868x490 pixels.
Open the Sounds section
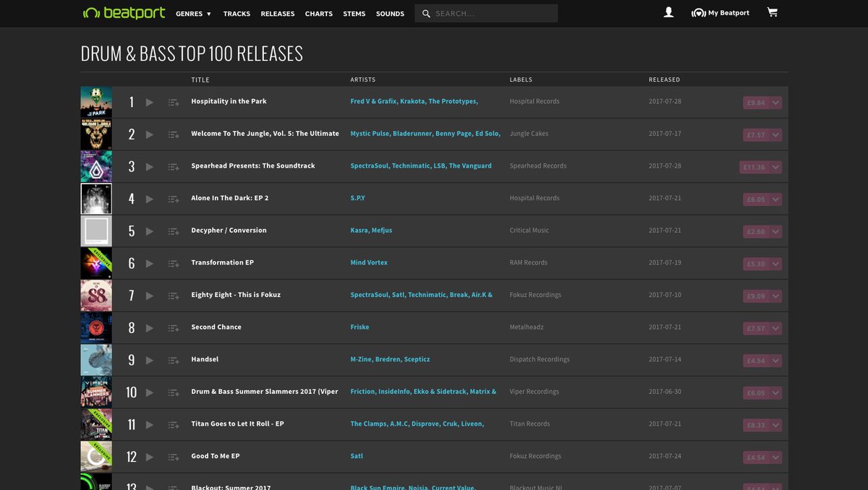(x=390, y=14)
